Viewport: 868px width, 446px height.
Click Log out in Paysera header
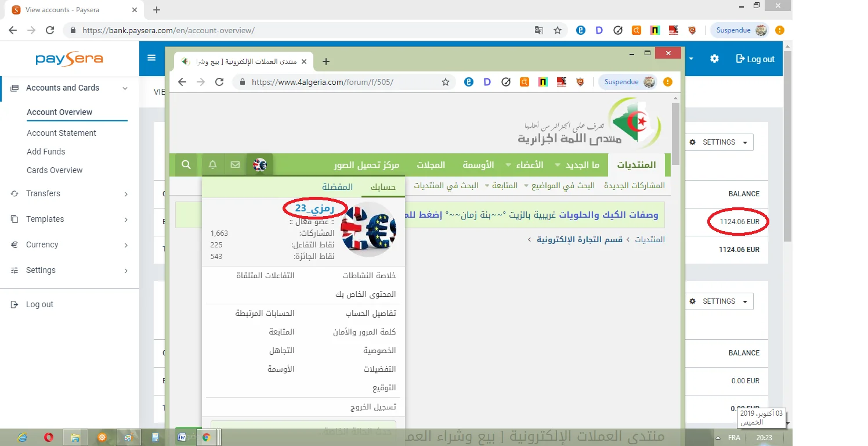coord(755,59)
